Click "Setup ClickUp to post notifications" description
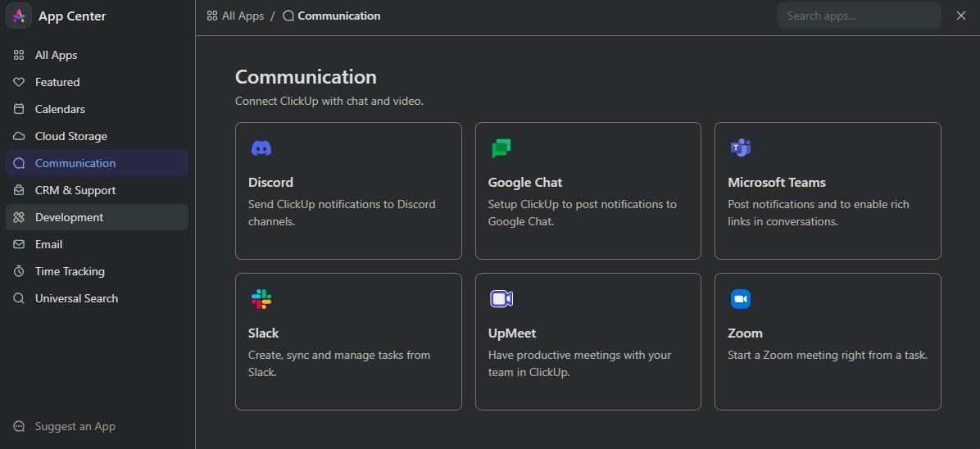Viewport: 980px width, 449px height. tap(583, 212)
